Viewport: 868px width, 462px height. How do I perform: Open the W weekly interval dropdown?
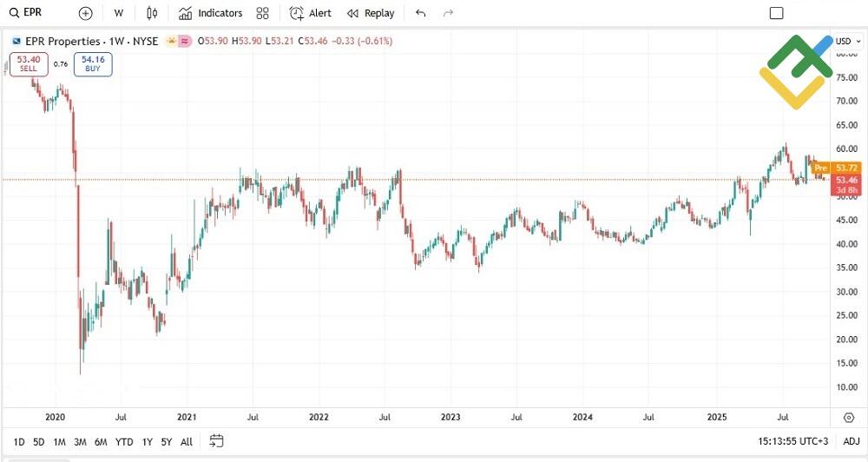[118, 13]
